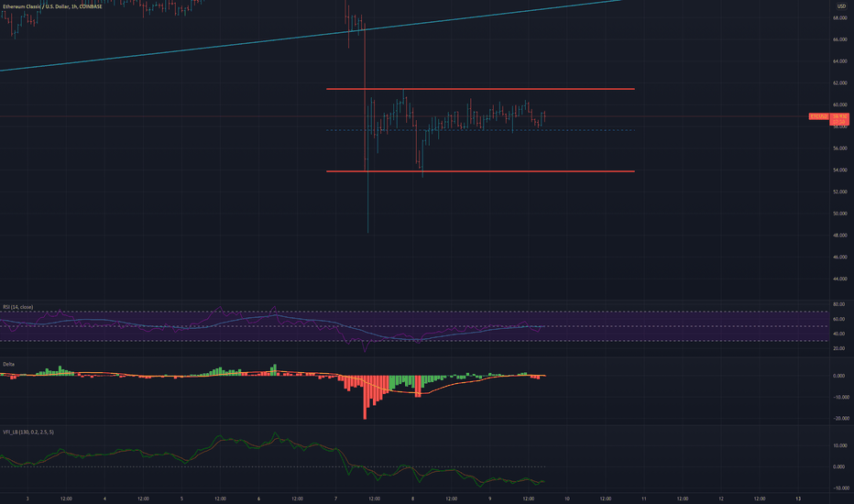Select the RSI (14, close) indicator label
854x504 pixels.
point(18,307)
